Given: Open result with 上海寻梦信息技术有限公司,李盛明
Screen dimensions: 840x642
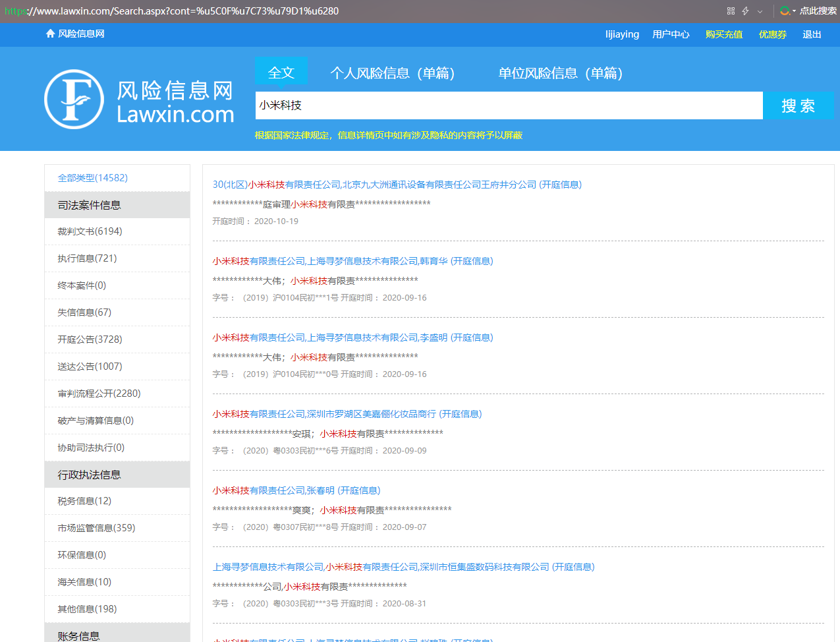Looking at the screenshot, I should pyautogui.click(x=352, y=337).
